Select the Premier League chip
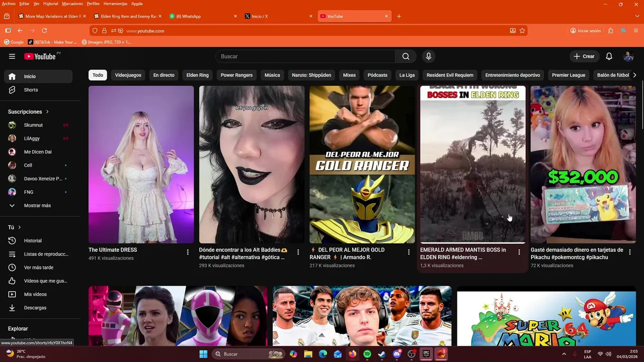644x362 pixels. click(x=569, y=75)
